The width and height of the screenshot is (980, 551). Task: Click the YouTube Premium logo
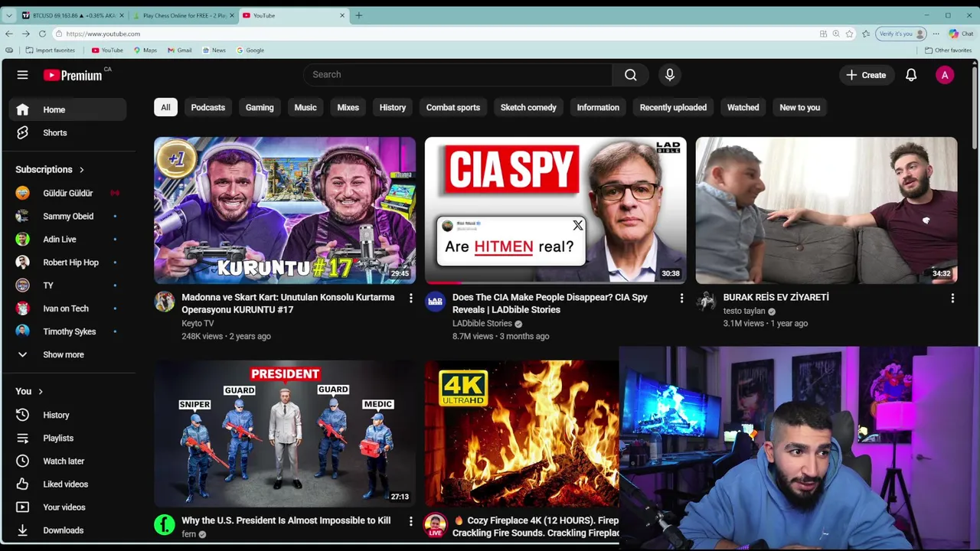(x=73, y=75)
